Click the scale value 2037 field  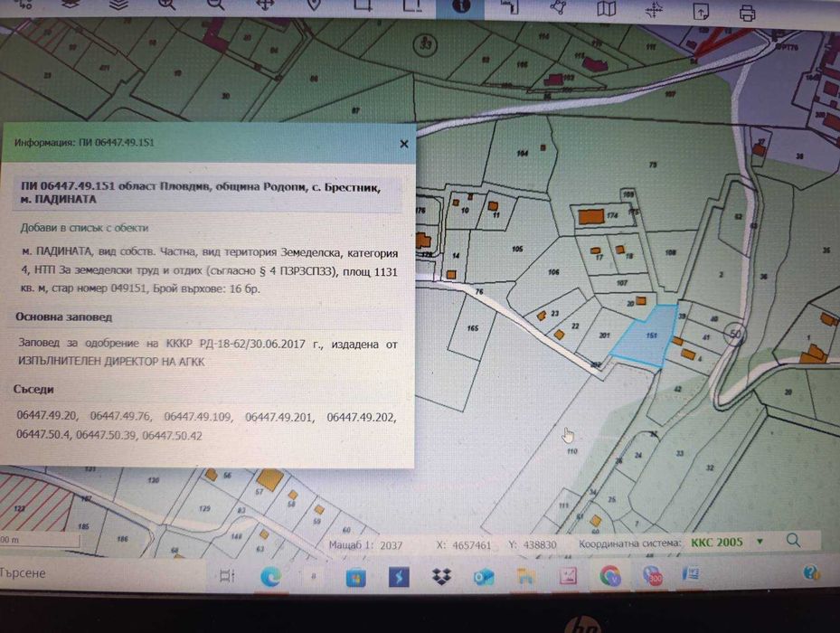(x=392, y=545)
